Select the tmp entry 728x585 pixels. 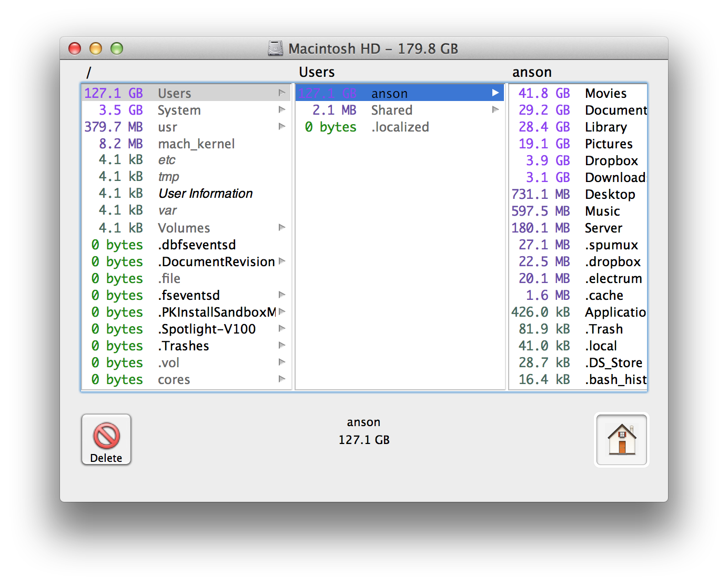pyautogui.click(x=186, y=177)
